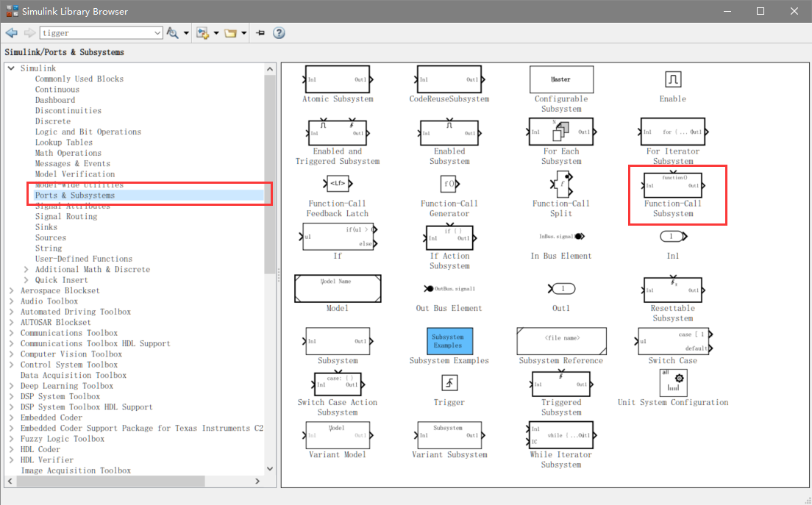812x505 pixels.
Task: Select the For Each Subsystem block
Action: (x=561, y=132)
